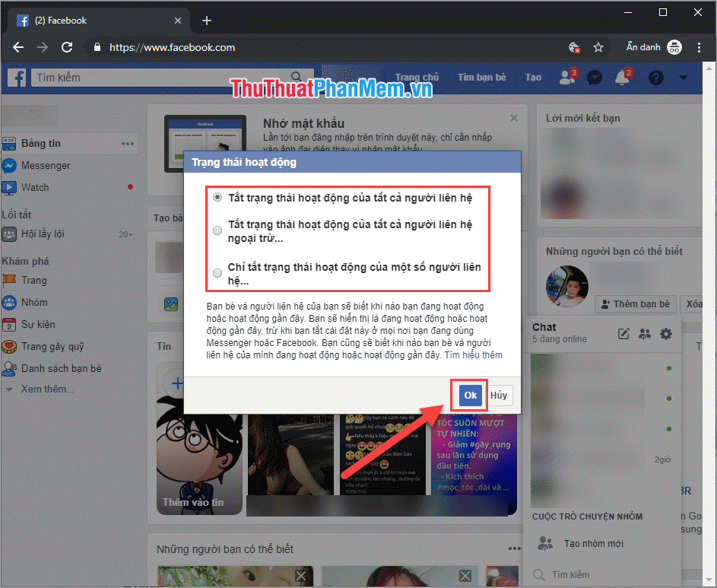The image size is (717, 588).
Task: Open Chat settings gear
Action: [x=666, y=333]
